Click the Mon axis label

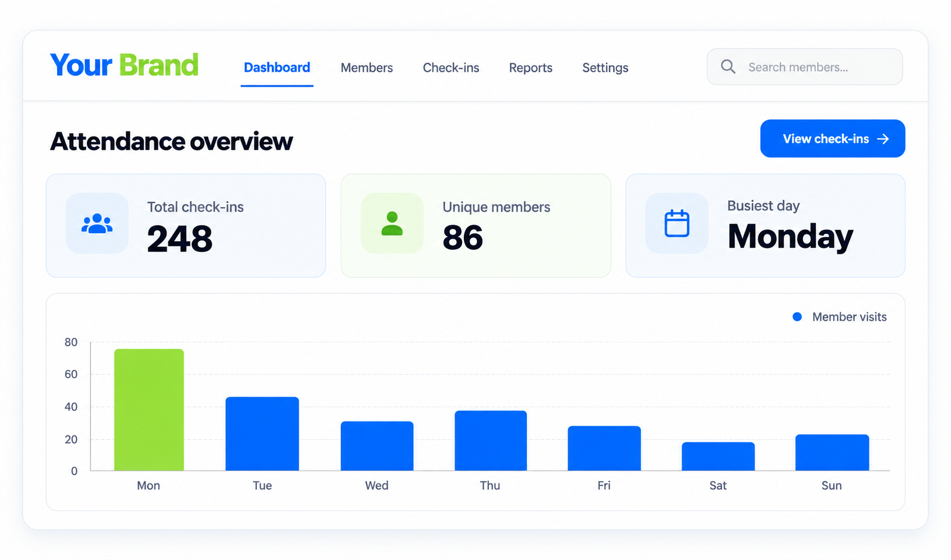click(148, 486)
